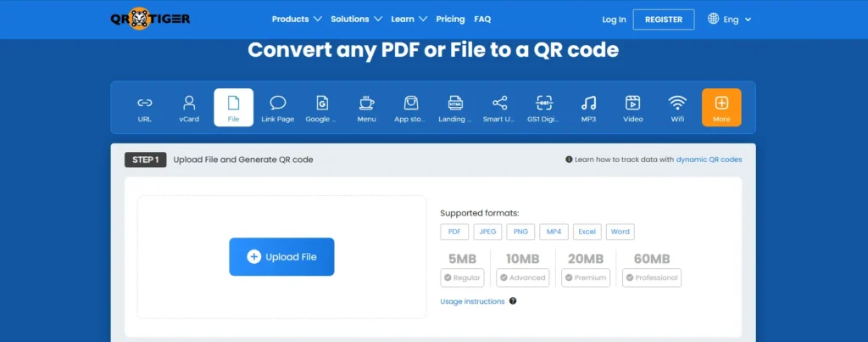Click the Word format tag

pos(620,232)
